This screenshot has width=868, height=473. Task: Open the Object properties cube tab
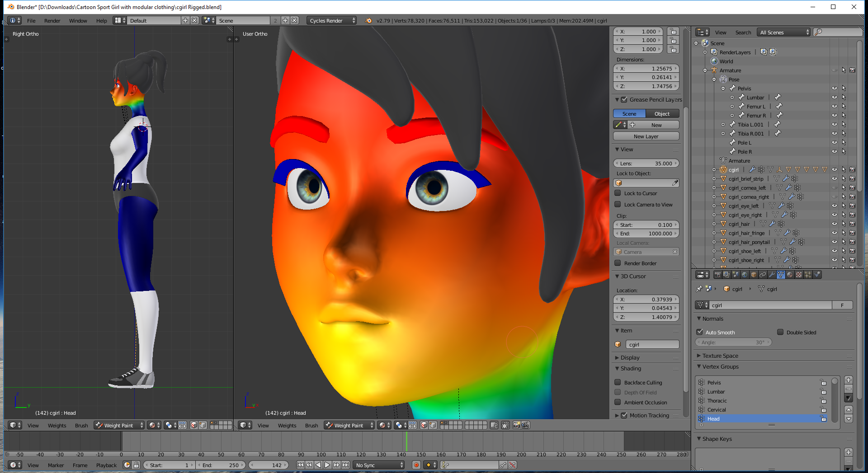[x=754, y=275]
